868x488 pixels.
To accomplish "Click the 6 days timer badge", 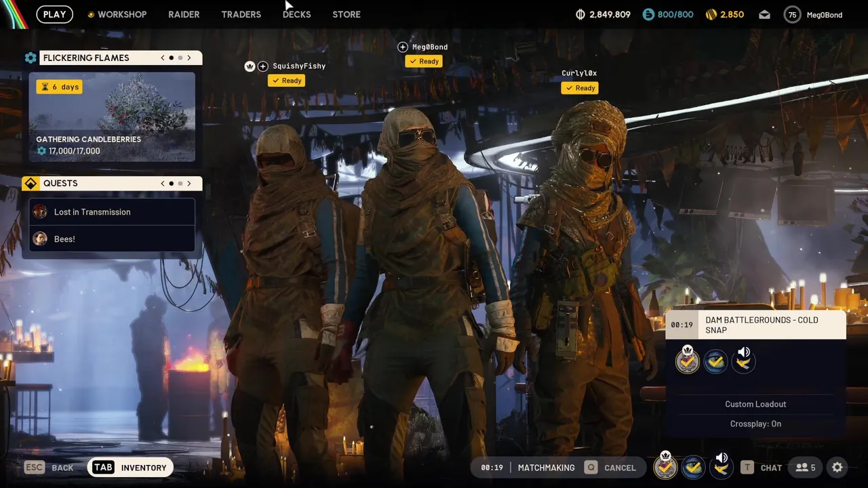I will (60, 87).
